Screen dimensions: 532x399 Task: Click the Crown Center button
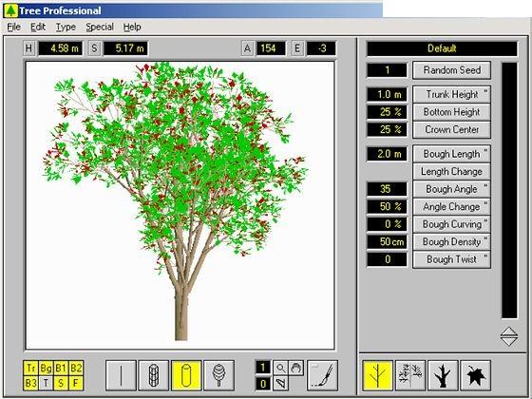[x=451, y=129]
